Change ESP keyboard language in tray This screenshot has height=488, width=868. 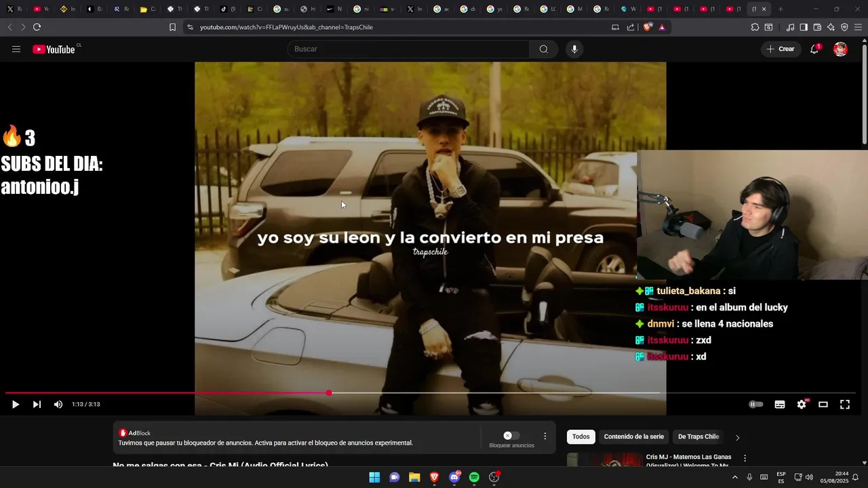point(781,477)
